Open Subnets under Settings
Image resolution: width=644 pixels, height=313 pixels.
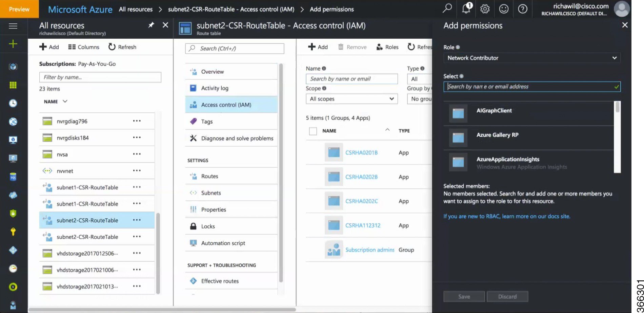point(231,193)
